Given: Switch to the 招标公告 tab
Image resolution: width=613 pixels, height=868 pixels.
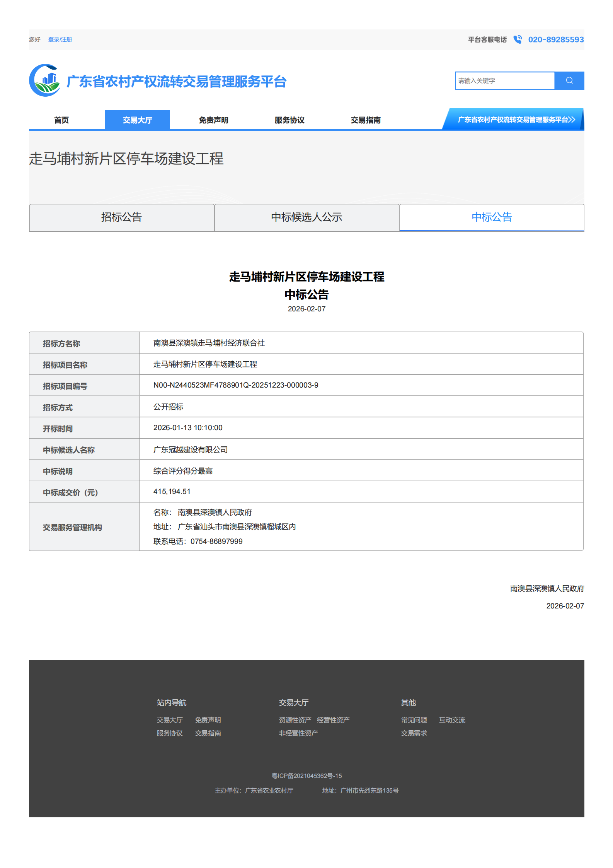Looking at the screenshot, I should pyautogui.click(x=122, y=217).
